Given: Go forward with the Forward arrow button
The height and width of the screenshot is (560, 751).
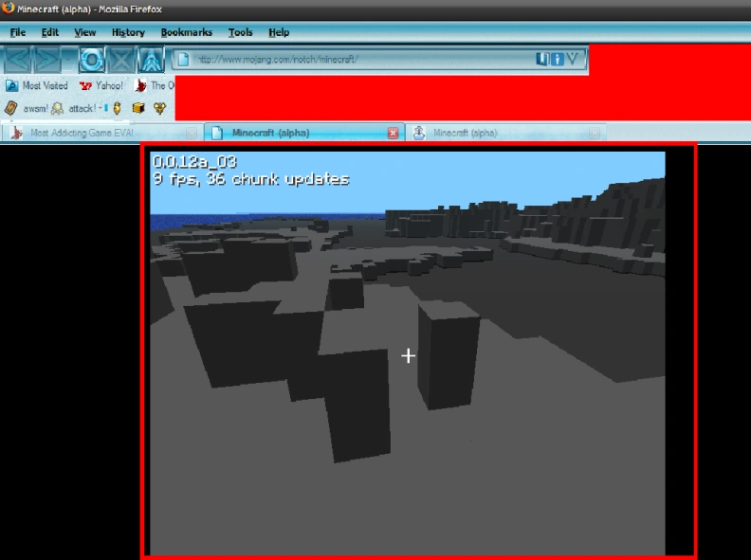Looking at the screenshot, I should point(47,60).
